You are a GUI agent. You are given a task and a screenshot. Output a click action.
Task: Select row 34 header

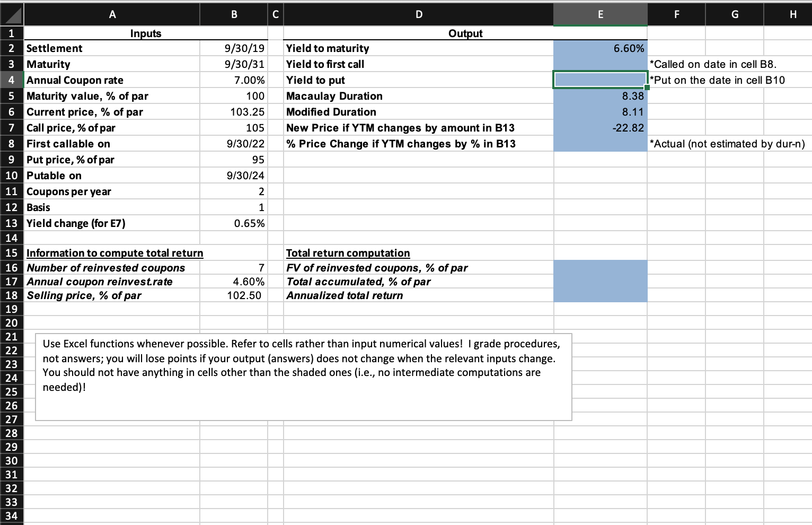click(x=12, y=516)
